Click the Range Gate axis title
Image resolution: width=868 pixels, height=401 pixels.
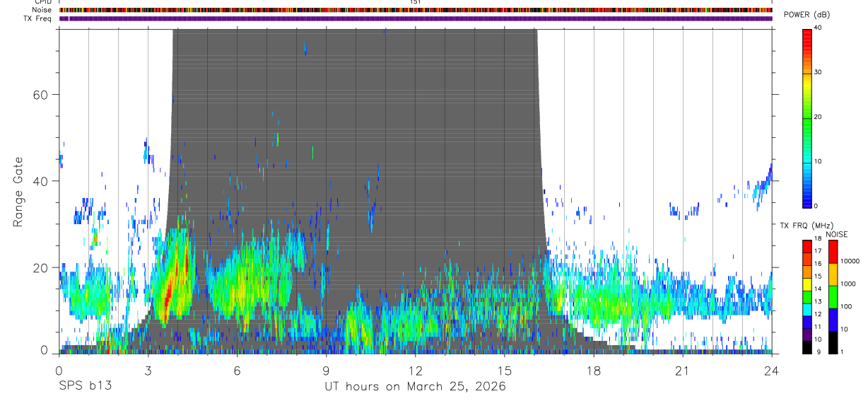click(18, 192)
